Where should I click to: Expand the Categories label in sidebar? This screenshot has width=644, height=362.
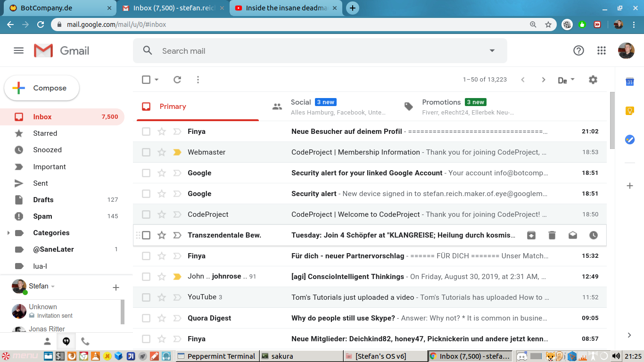pos(8,233)
